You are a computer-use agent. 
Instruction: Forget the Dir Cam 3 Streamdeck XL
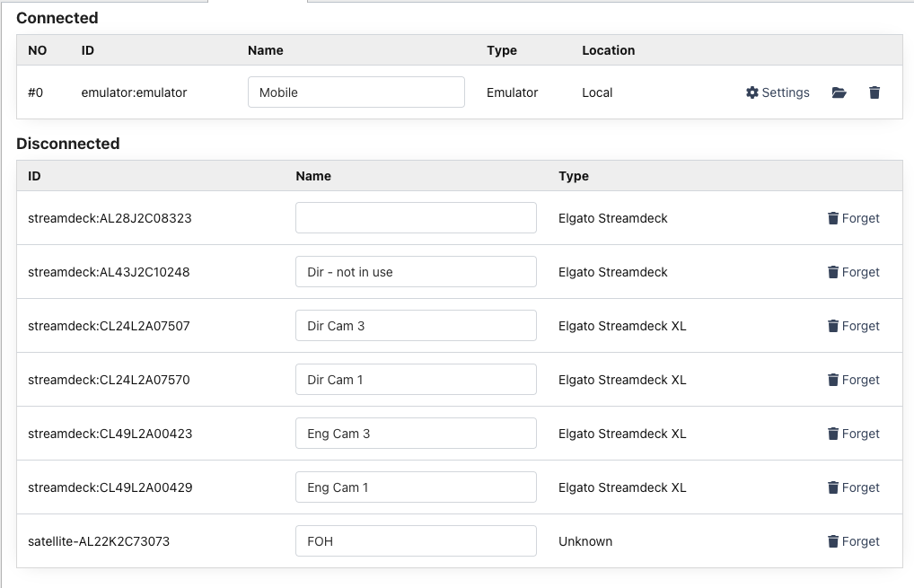(853, 326)
